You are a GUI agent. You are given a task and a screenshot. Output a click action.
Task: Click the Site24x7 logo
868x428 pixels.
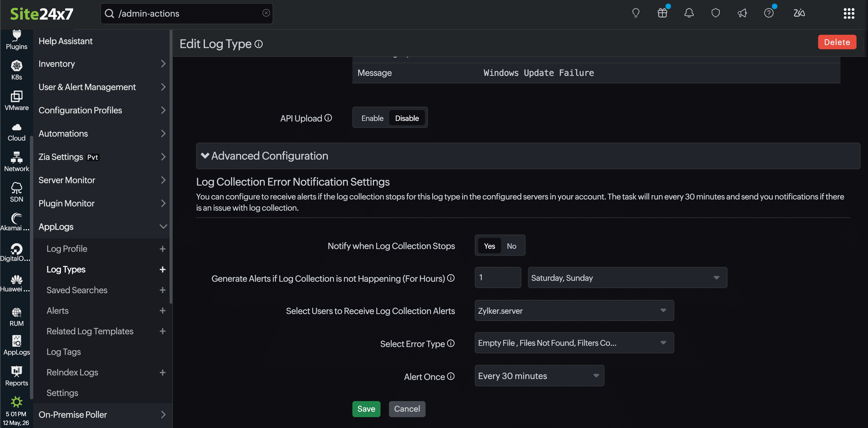tap(41, 14)
